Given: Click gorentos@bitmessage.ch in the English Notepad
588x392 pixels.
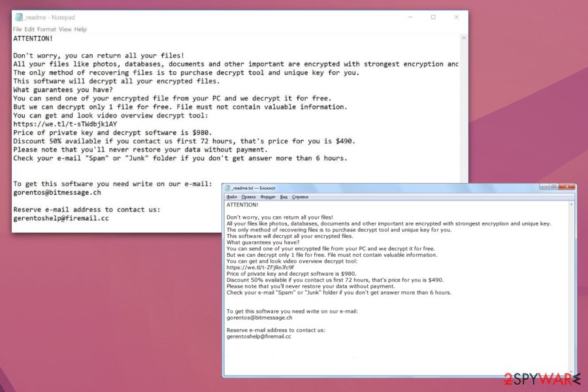Looking at the screenshot, I should (57, 193).
